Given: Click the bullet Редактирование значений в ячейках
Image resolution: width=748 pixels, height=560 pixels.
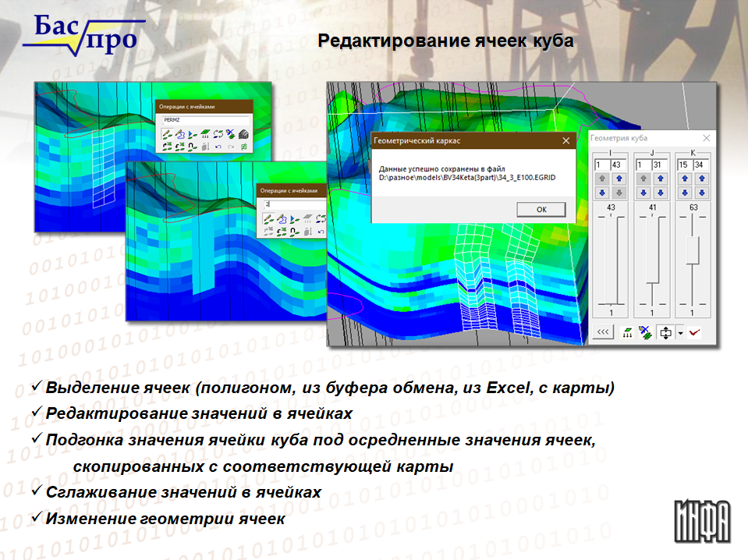Looking at the screenshot, I should tap(199, 413).
